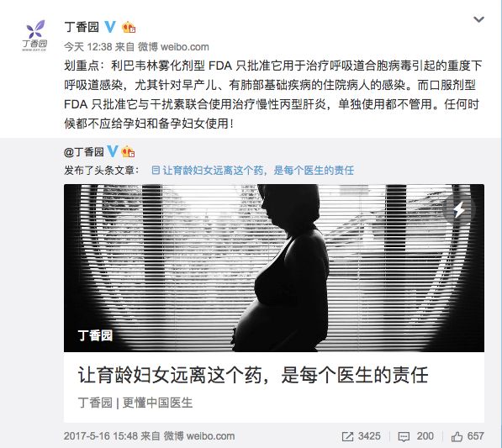Open the post options chevron menu
The width and height of the screenshot is (502, 448).
[x=478, y=19]
